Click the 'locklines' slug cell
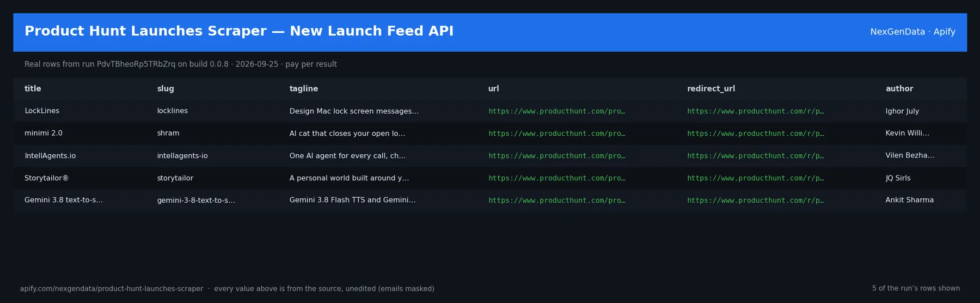Image resolution: width=980 pixels, height=303 pixels. (x=173, y=111)
